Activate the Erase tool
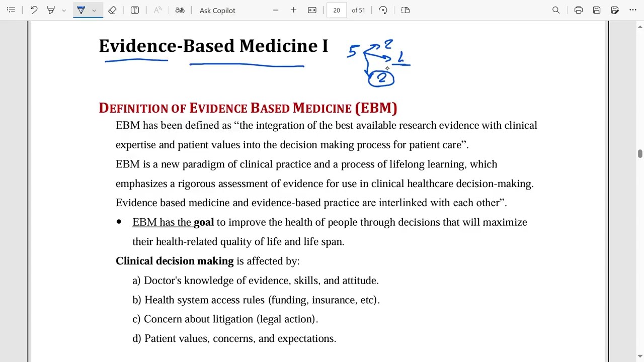Viewport: 644px width, 362px height. 112,10
